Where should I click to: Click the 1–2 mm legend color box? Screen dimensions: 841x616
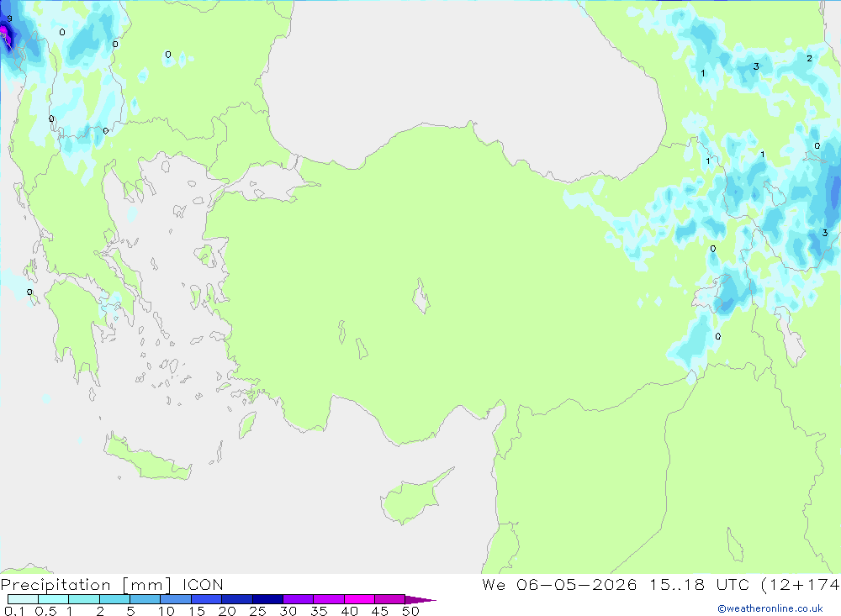(x=84, y=599)
